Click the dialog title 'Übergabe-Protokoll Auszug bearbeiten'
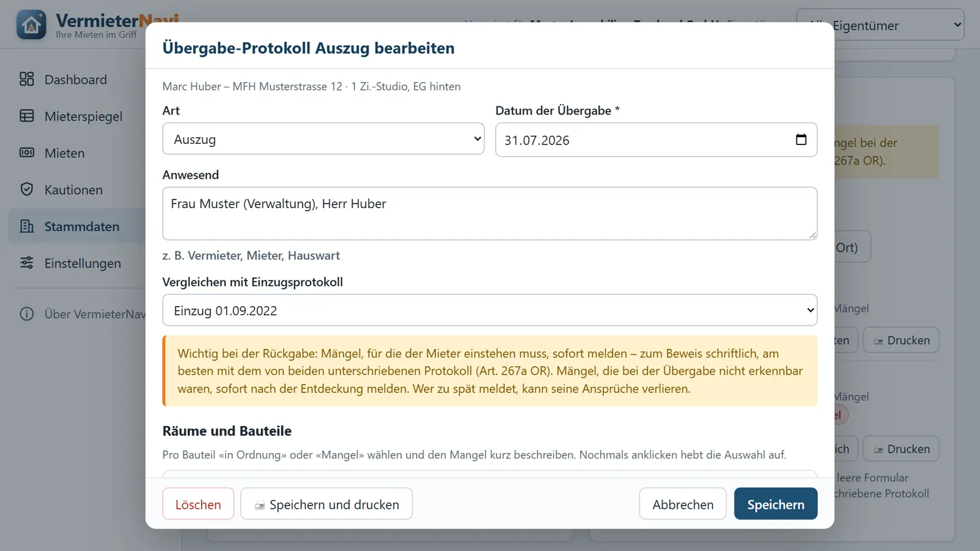980x551 pixels. point(309,48)
